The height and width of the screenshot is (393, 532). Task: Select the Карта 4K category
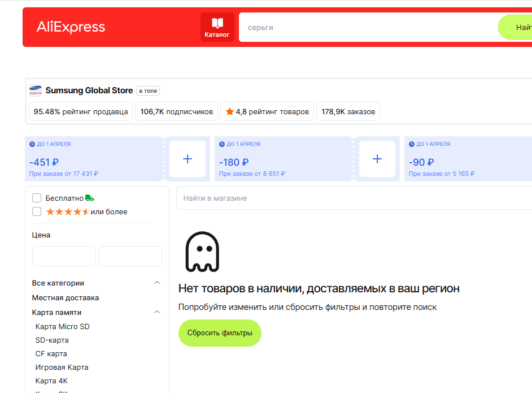tap(51, 381)
